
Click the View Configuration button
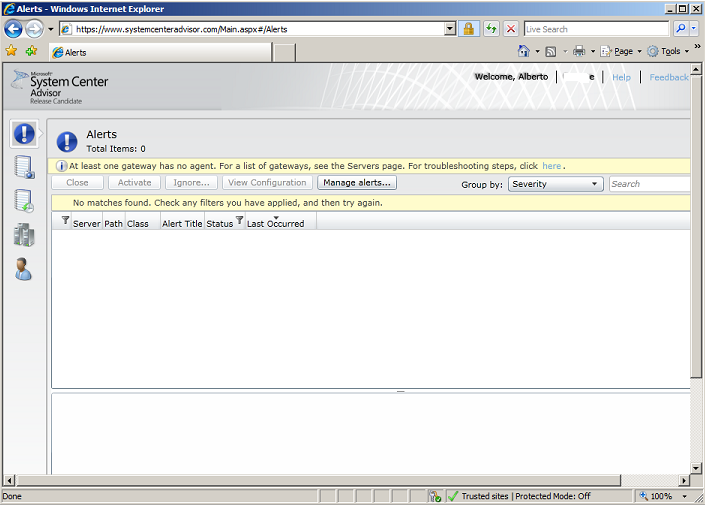267,183
